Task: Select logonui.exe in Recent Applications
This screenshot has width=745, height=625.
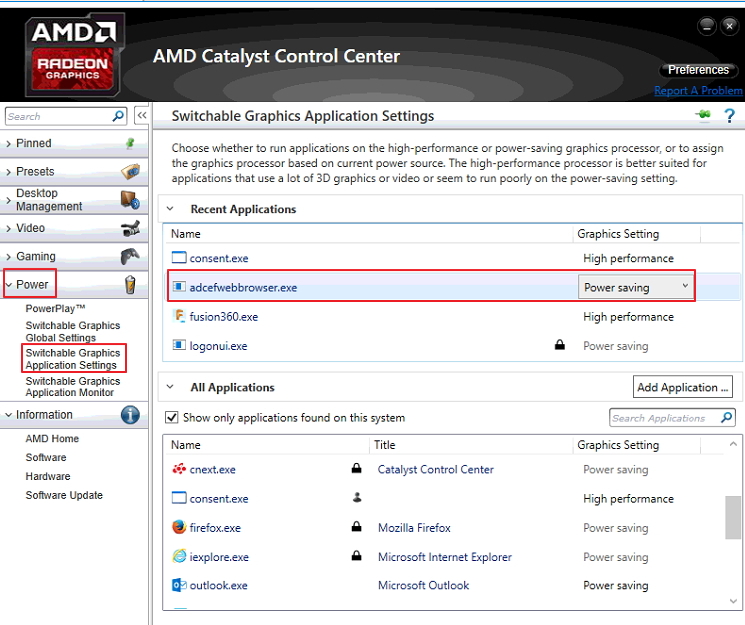Action: [x=219, y=346]
